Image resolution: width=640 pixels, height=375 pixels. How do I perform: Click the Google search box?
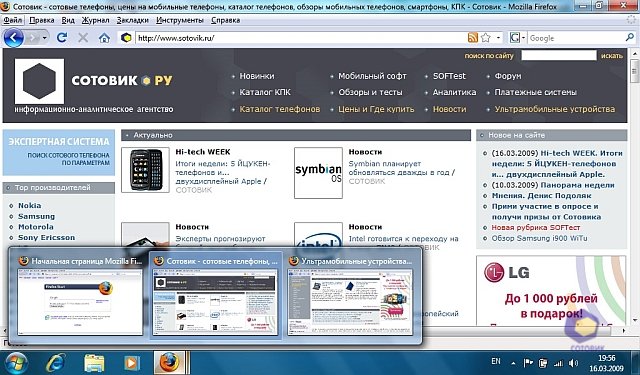coord(576,38)
